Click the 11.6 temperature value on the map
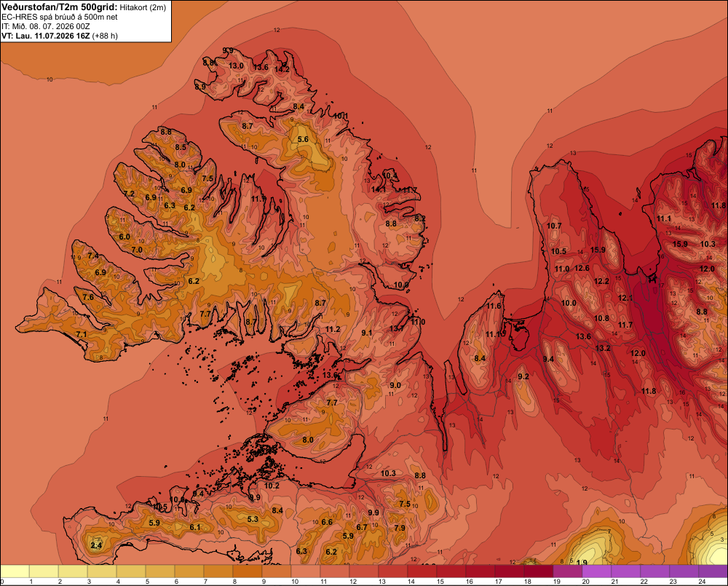This screenshot has width=728, height=586. pyautogui.click(x=494, y=306)
